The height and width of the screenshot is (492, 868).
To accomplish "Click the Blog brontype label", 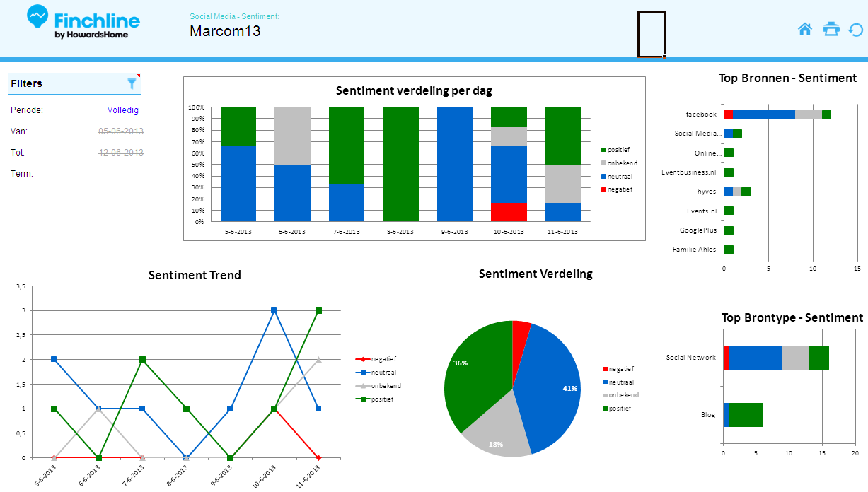I will (x=709, y=415).
